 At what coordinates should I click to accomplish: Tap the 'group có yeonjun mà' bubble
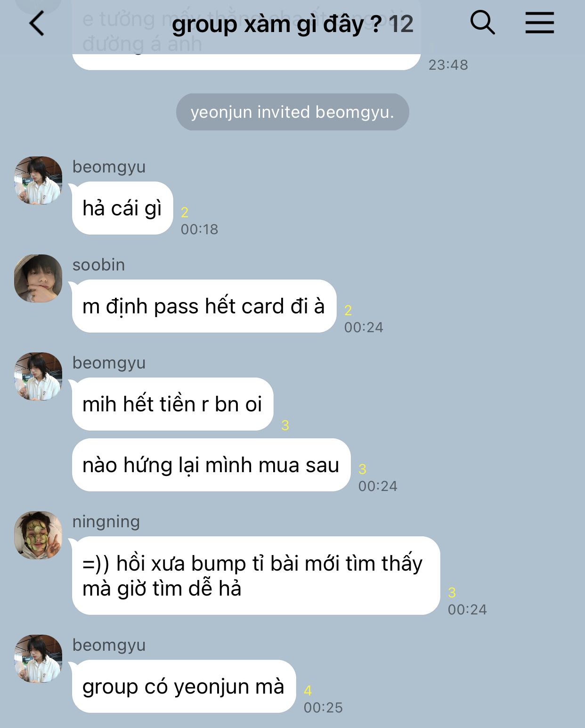click(184, 687)
